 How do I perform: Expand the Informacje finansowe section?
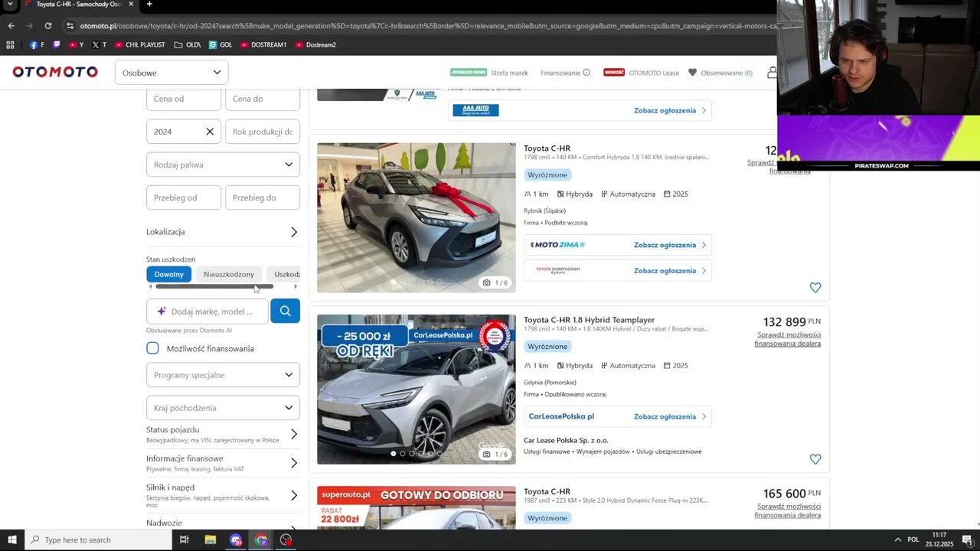click(x=222, y=463)
